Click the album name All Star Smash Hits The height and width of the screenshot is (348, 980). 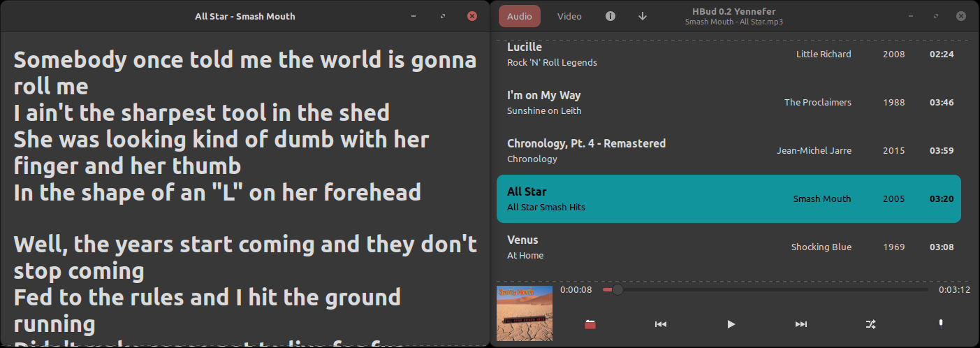point(546,208)
